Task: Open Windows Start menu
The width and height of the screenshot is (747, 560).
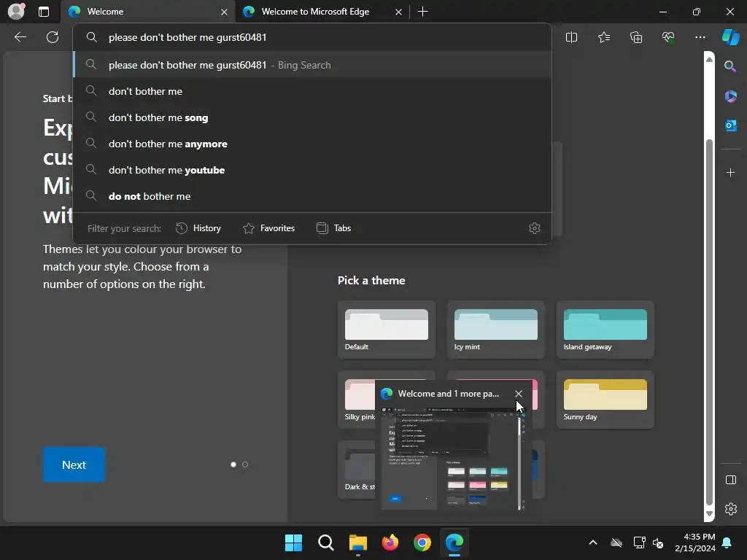Action: (293, 542)
